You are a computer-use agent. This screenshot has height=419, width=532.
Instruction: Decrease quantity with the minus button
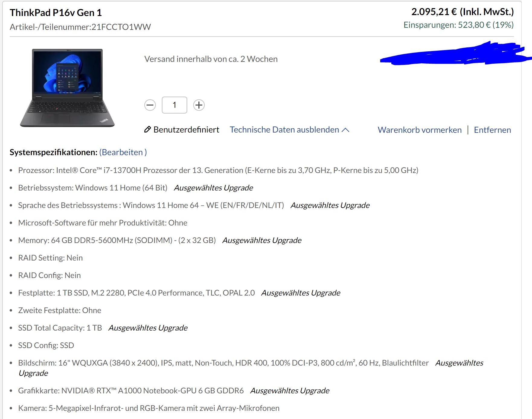tap(150, 105)
